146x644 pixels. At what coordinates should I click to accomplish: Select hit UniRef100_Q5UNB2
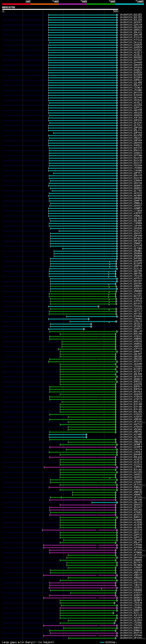click(x=131, y=251)
